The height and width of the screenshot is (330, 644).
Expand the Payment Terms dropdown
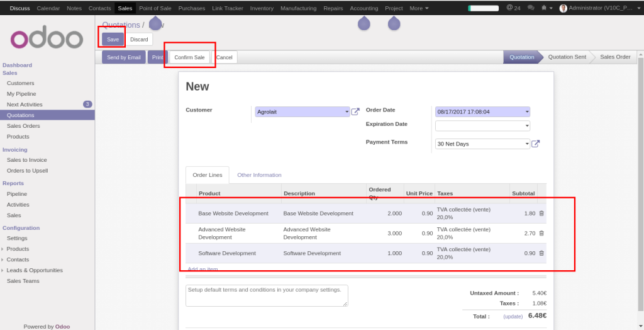coord(526,144)
